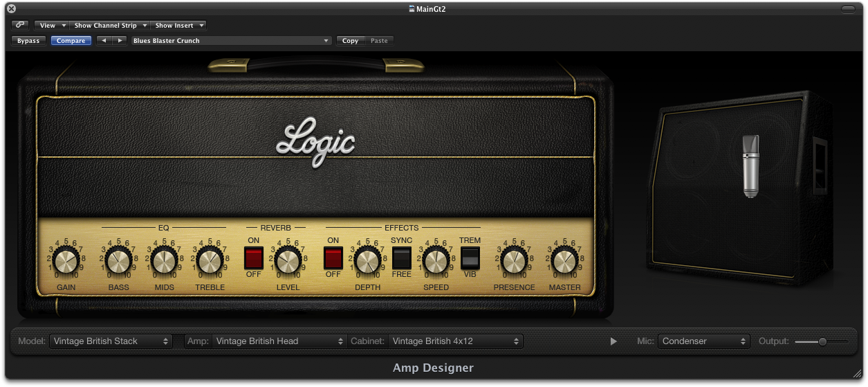Image resolution: width=868 pixels, height=387 pixels.
Task: Toggle the Compare button
Action: [71, 41]
